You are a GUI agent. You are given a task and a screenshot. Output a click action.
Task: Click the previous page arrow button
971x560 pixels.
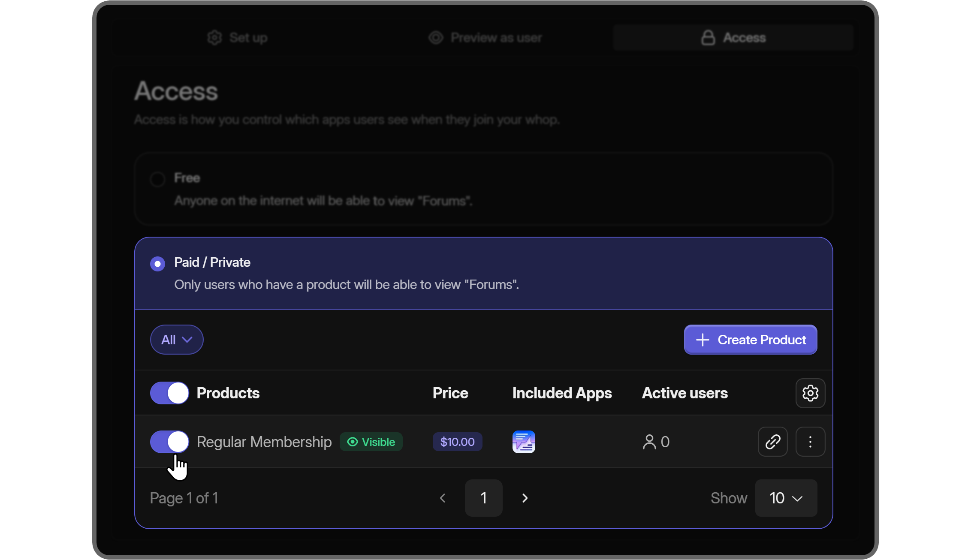click(443, 498)
